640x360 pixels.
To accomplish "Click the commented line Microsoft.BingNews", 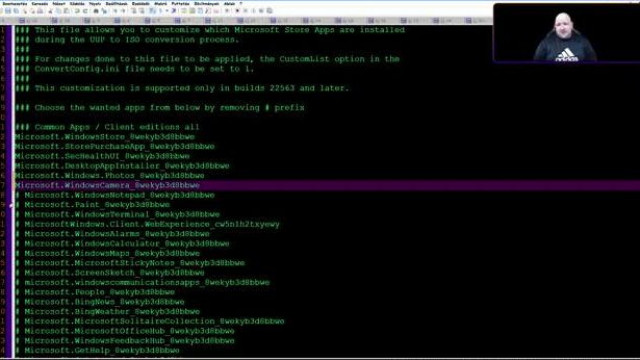I will pos(100,302).
